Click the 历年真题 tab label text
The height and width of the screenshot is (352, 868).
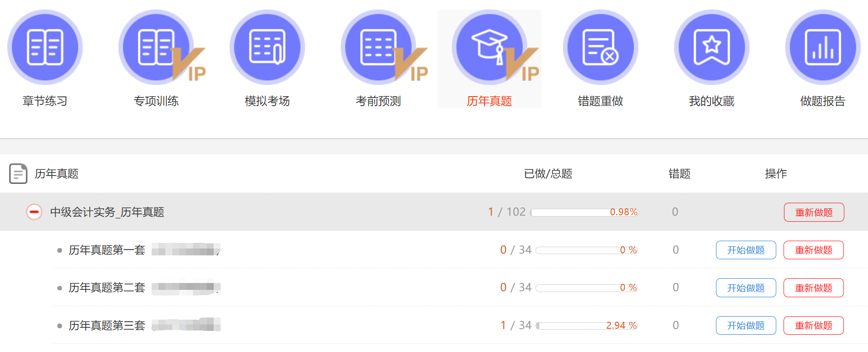coord(489,101)
